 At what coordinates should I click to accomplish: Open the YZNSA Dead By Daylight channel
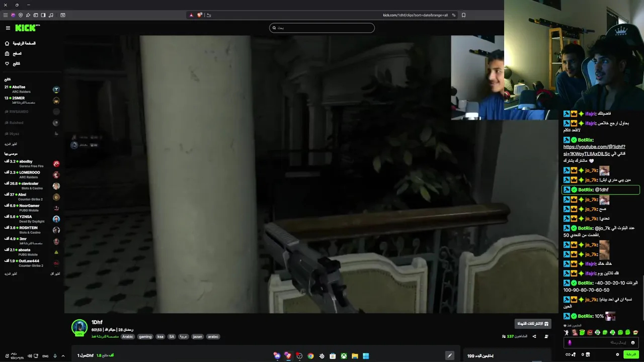31,219
